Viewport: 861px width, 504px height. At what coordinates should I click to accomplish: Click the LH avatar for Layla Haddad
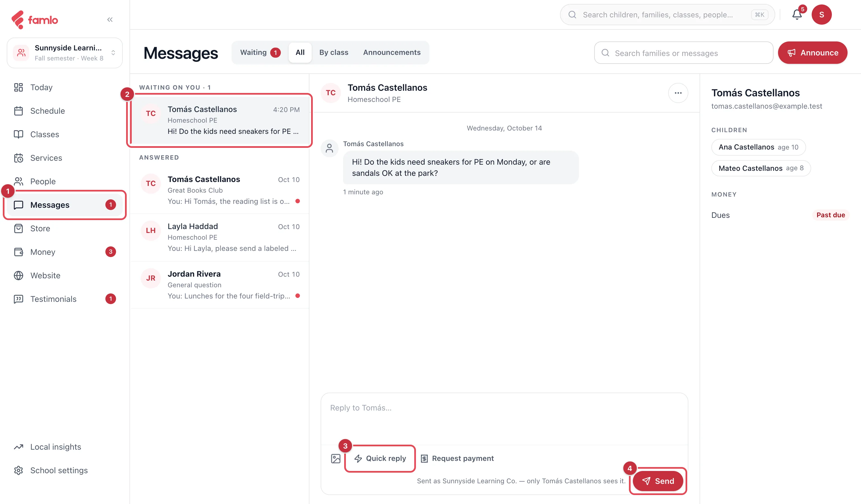151,231
